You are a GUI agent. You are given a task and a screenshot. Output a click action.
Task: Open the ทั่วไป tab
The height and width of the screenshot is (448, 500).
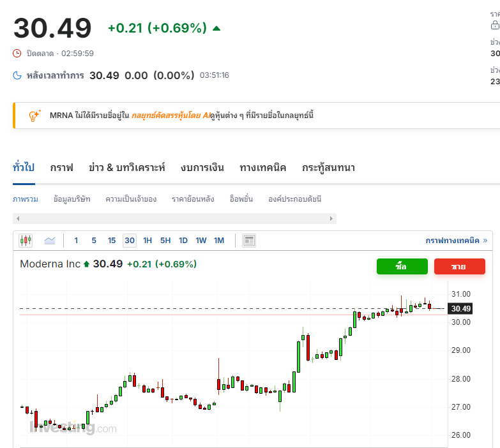[x=24, y=168]
